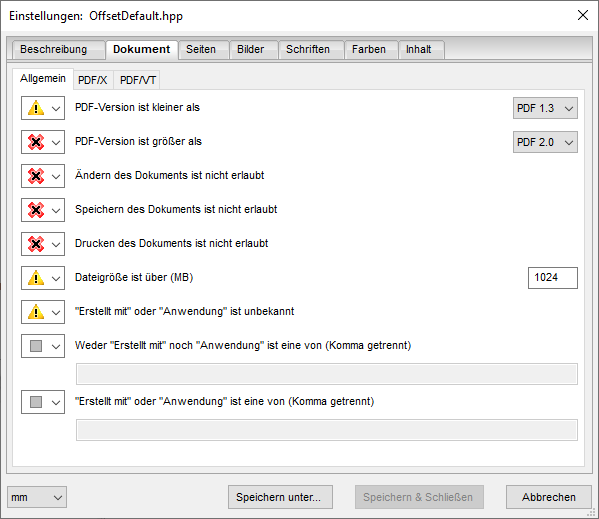
Task: Click gray inactive icon for 'Weder Erstellt mit' rule
Action: (36, 346)
